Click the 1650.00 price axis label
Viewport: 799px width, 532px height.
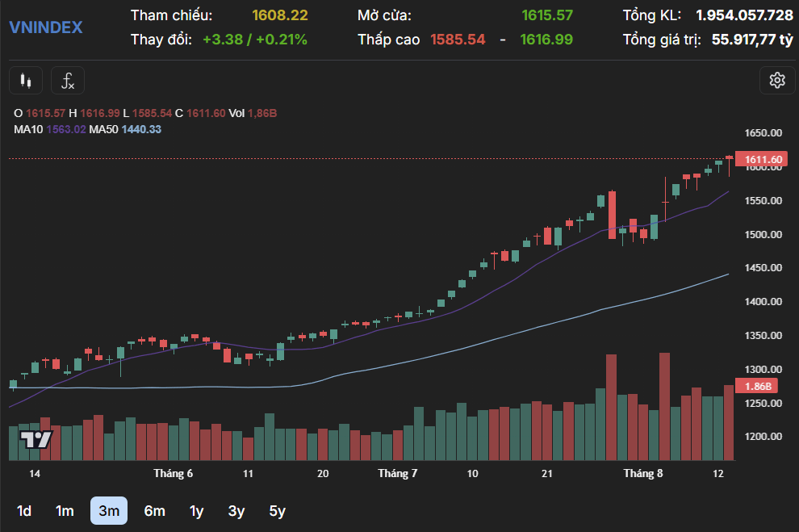763,133
